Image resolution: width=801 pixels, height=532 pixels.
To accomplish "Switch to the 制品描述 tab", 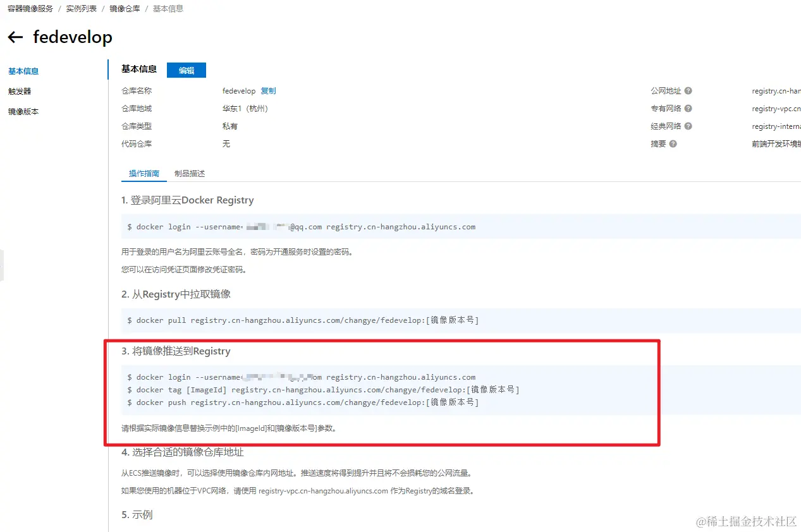I will click(x=190, y=174).
